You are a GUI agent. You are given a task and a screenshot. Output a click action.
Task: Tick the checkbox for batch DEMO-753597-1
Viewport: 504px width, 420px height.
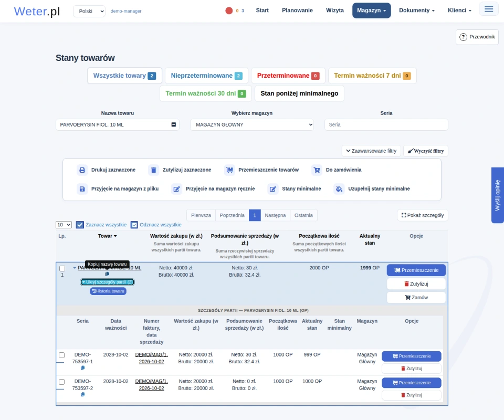(62, 355)
